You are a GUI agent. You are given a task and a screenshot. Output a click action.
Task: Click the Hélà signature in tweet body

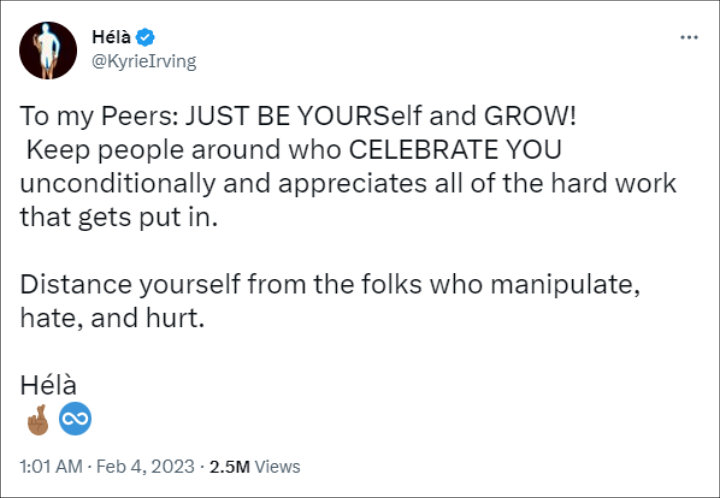(x=48, y=385)
